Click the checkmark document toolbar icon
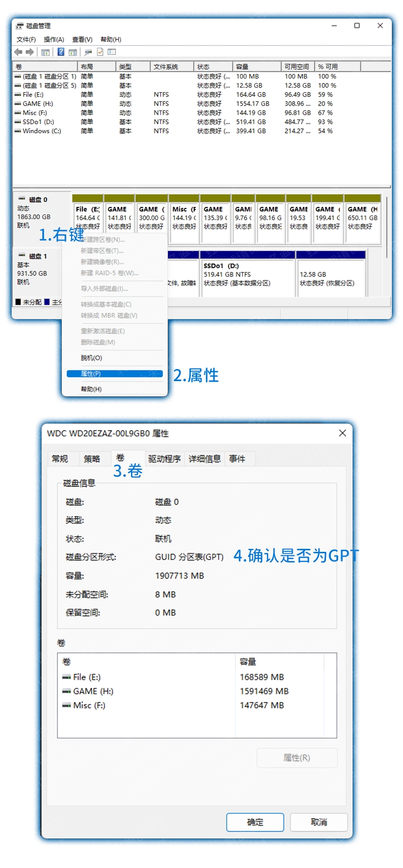Screen dimensions: 403x868 pos(100,52)
